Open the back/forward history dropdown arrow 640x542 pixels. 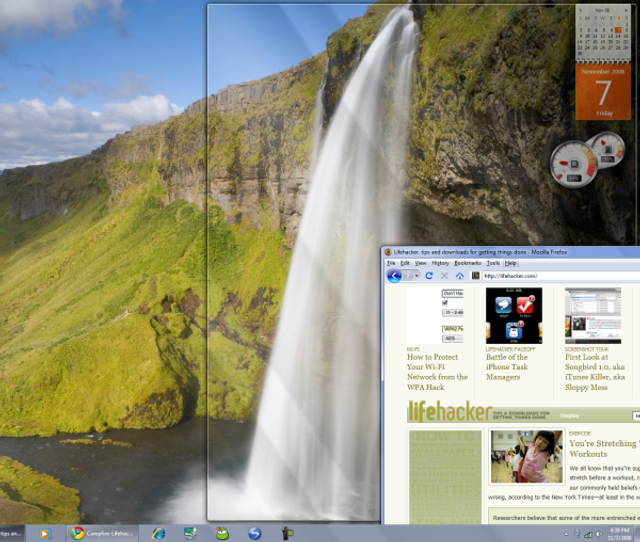(416, 276)
